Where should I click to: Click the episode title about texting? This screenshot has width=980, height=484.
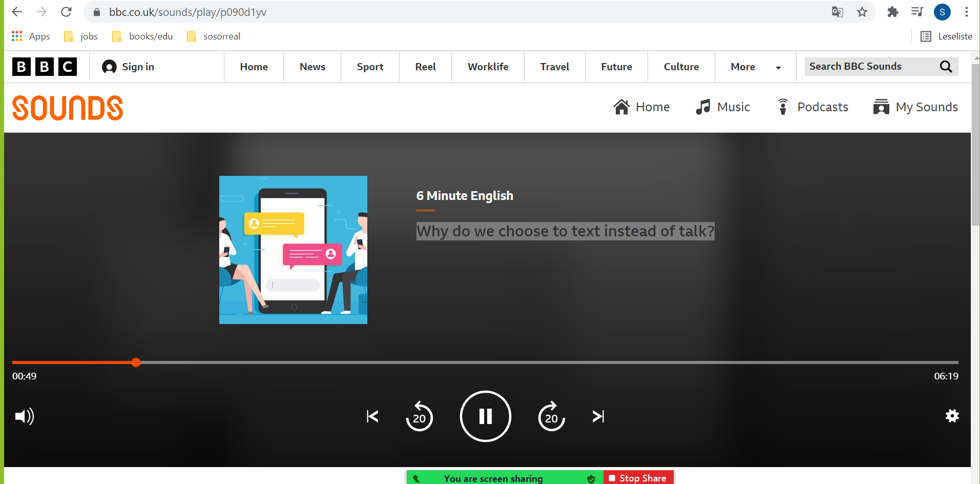pos(565,231)
